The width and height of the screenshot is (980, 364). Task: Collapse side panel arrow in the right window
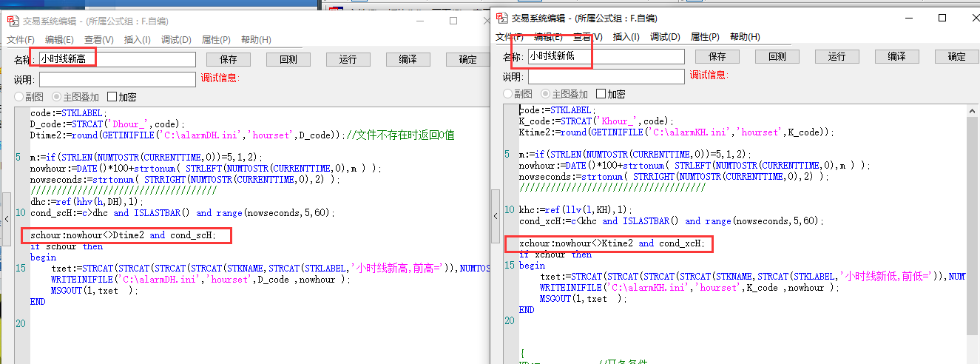tap(496, 216)
